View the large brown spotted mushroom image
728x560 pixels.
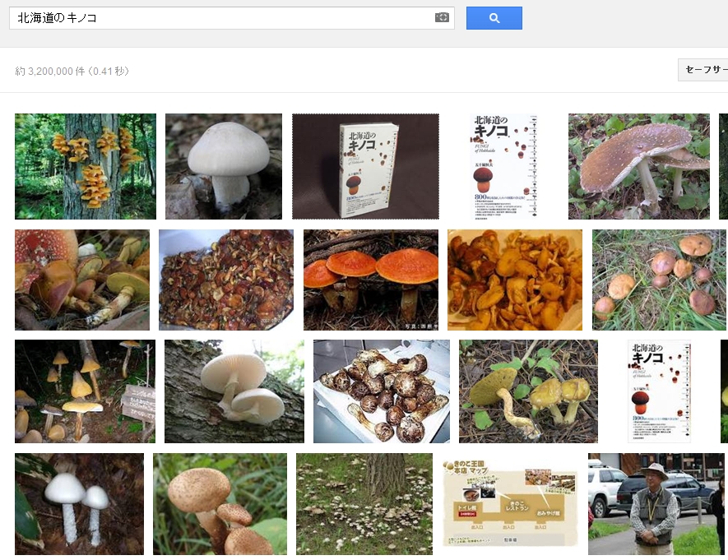638,166
